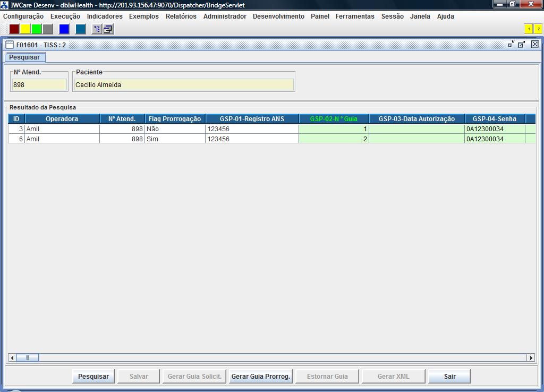
Task: Click the GSP-03-Data Autorização column header
Action: coord(416,118)
